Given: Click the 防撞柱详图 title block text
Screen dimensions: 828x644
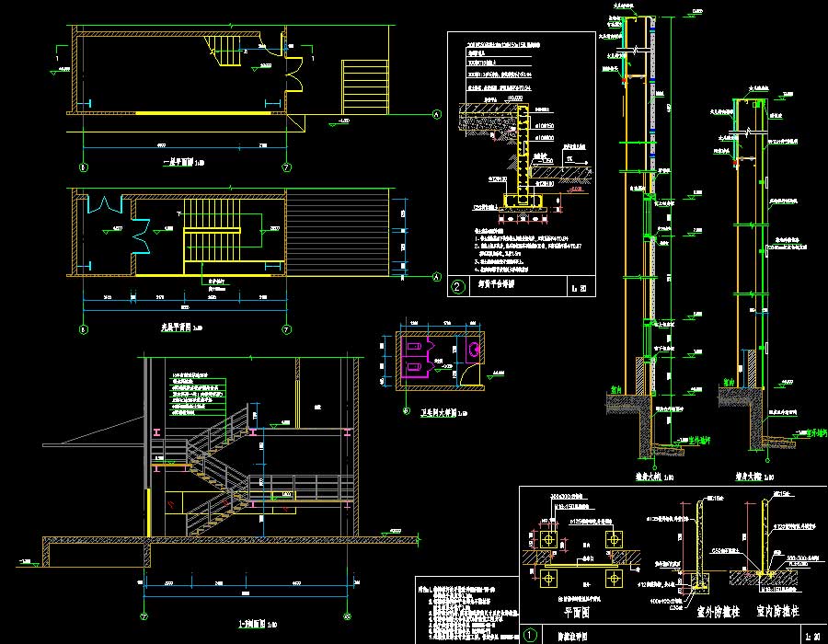Looking at the screenshot, I should [x=573, y=637].
